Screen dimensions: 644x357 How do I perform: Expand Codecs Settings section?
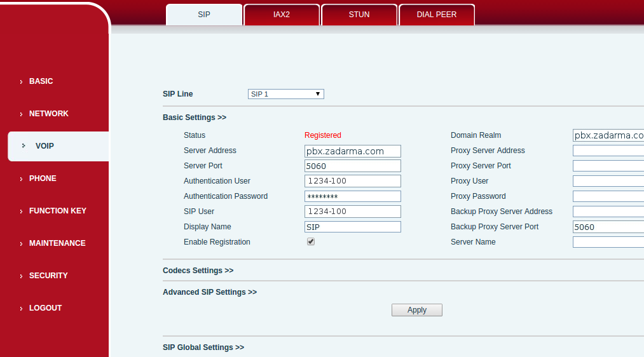198,271
